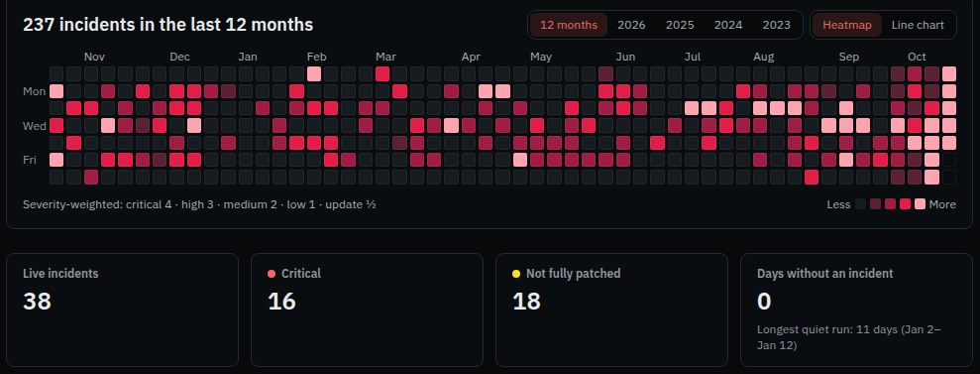Image resolution: width=980 pixels, height=374 pixels.
Task: Click the 'Dec' month label
Action: [180, 57]
